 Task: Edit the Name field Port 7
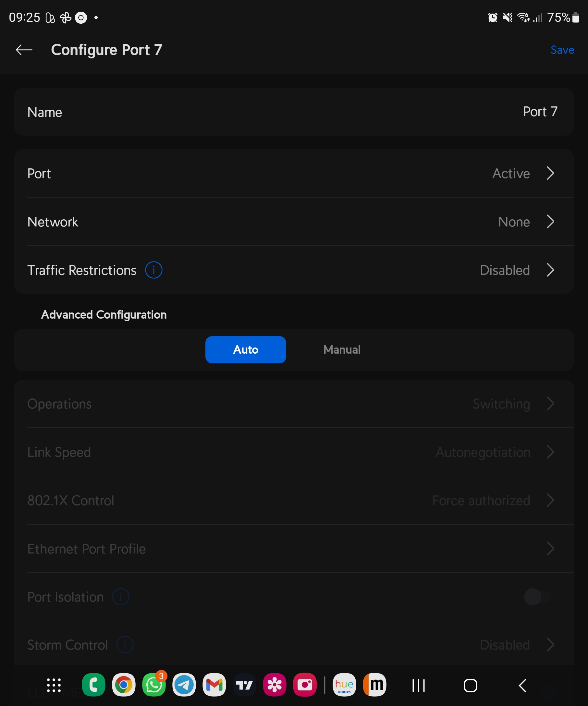[540, 112]
